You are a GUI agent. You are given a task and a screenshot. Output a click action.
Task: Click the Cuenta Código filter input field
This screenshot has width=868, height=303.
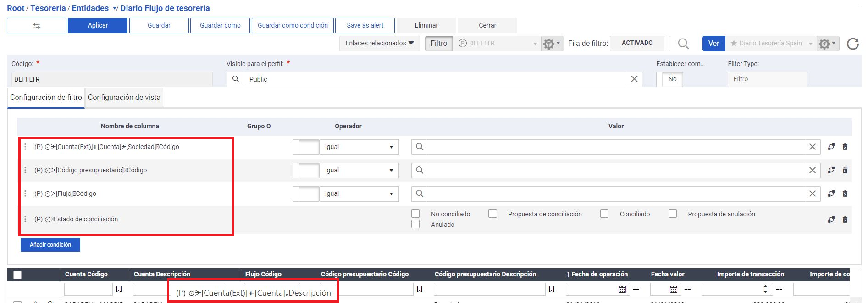point(88,289)
